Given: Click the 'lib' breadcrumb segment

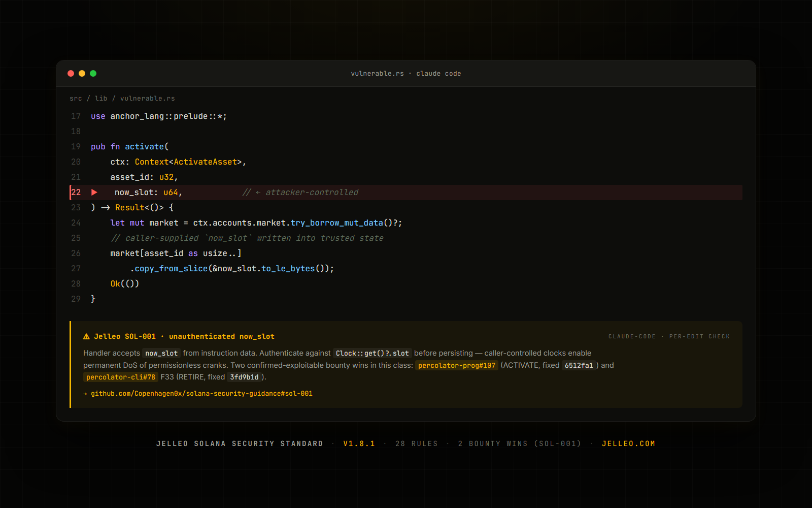Looking at the screenshot, I should tap(101, 99).
